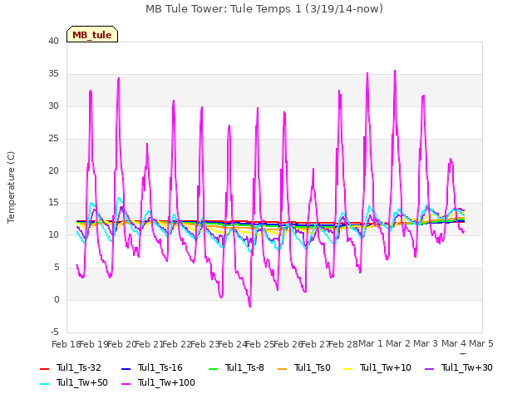Click the Mar 1 x-axis date label
This screenshot has height=399, width=532.
click(371, 343)
